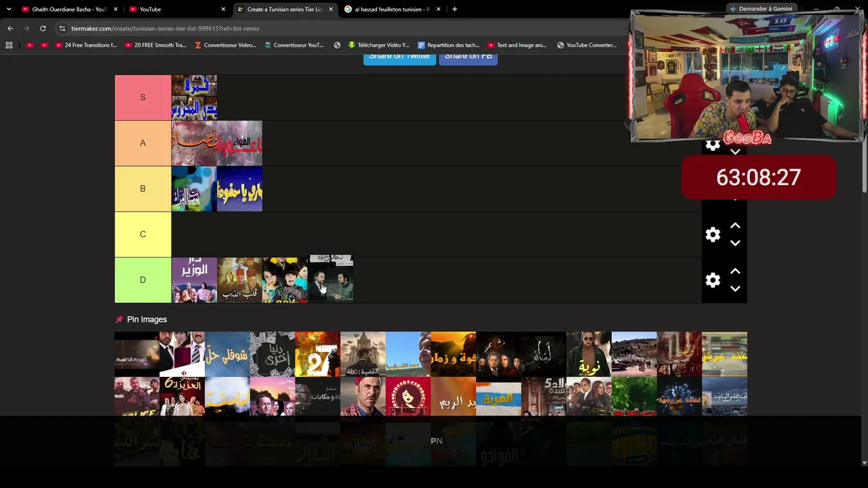Open 20 FREE Smooth Transitions bookmark
The width and height of the screenshot is (868, 488).
tap(155, 45)
